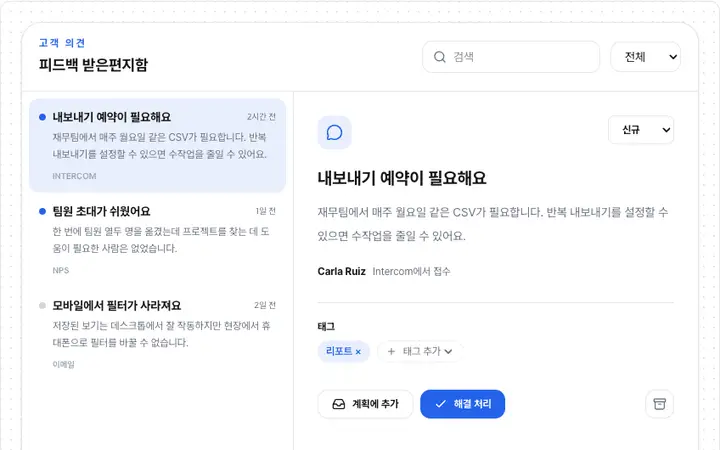Expand the 태그 추가 dropdown
Image resolution: width=720 pixels, height=450 pixels.
point(419,352)
